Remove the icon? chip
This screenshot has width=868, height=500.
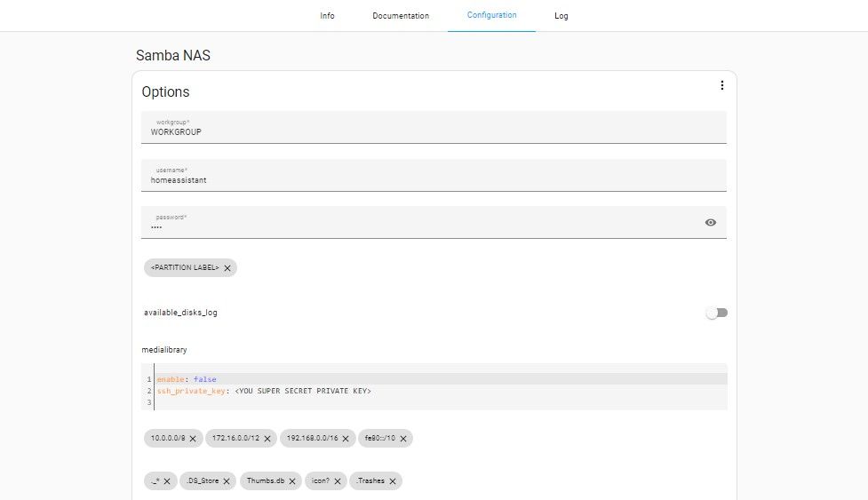[x=338, y=481]
